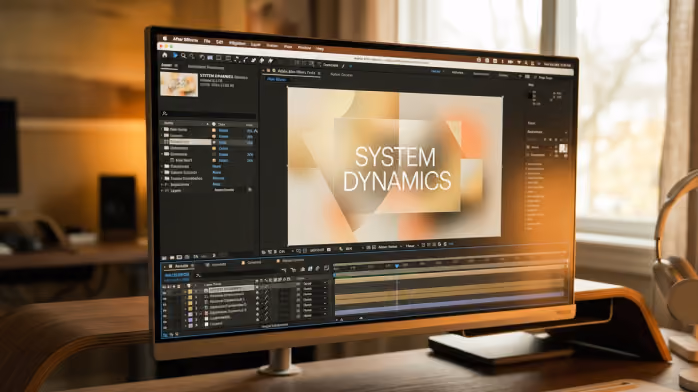This screenshot has width=698, height=392.
Task: Select the Zoom magnifier tool
Action: tap(183, 56)
